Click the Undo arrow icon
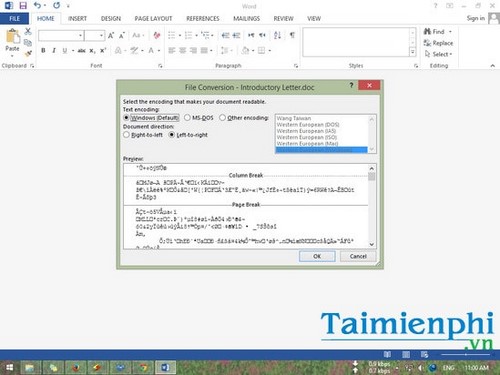The image size is (500, 375). coord(37,6)
